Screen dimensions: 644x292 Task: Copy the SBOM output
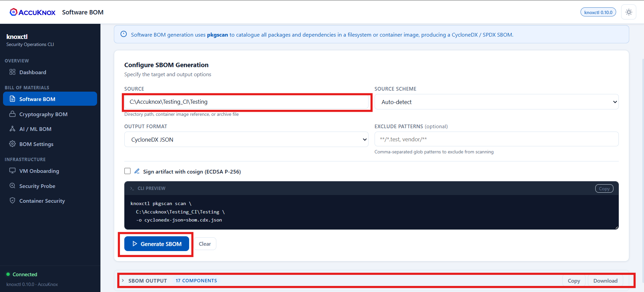(x=574, y=281)
